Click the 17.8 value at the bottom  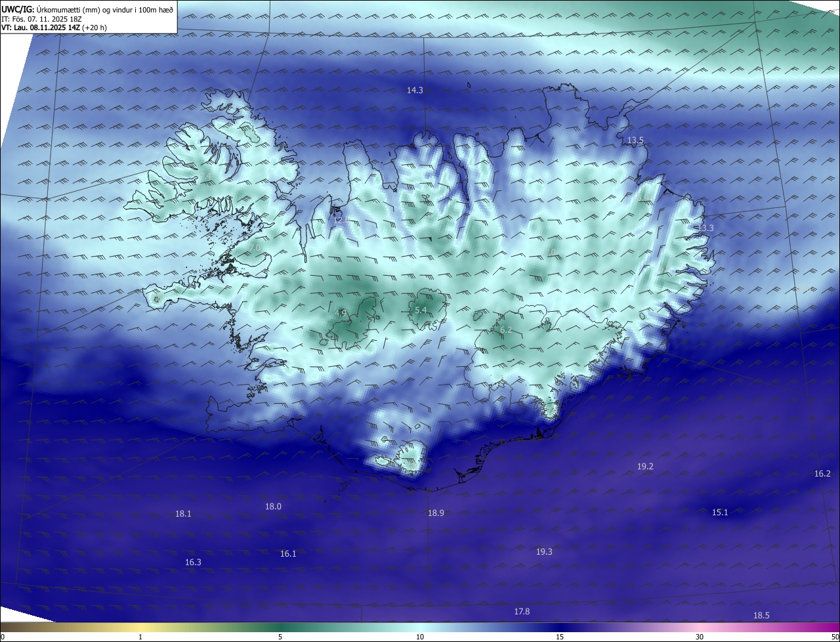pyautogui.click(x=522, y=612)
